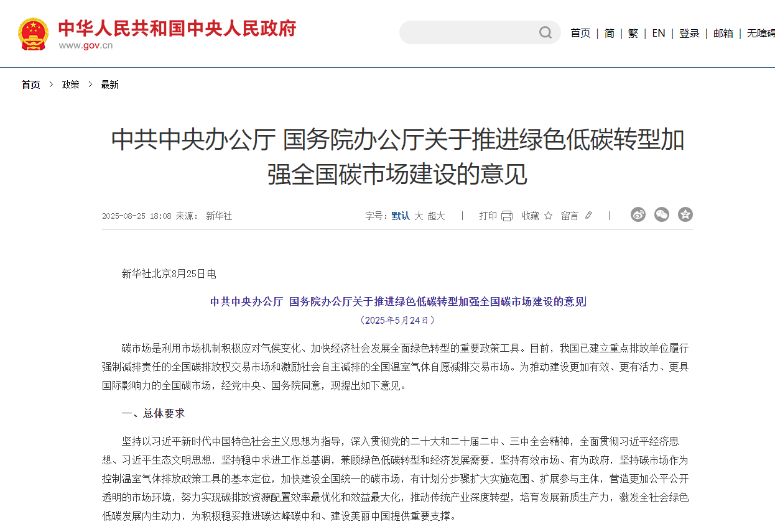Click the 收藏 star icon
Viewport: 775px width, 532px height.
tap(548, 216)
